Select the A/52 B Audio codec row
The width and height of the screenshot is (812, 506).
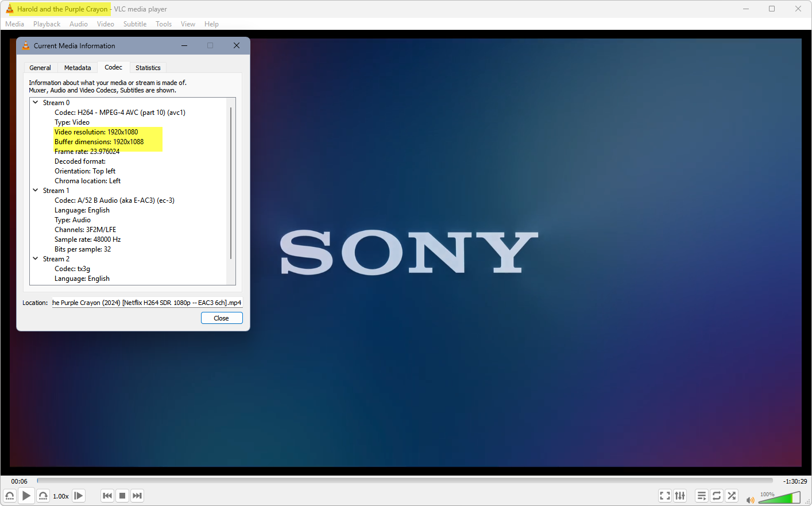point(115,200)
